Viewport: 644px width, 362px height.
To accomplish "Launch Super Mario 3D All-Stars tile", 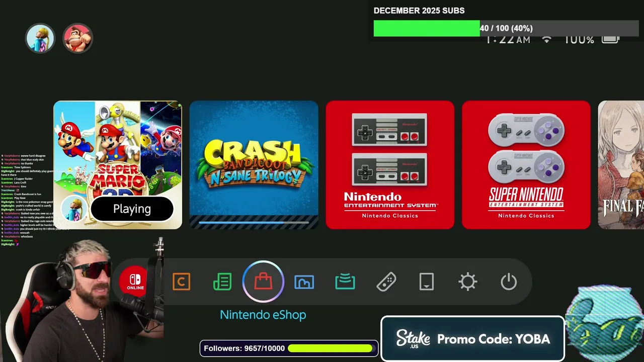I will [118, 165].
